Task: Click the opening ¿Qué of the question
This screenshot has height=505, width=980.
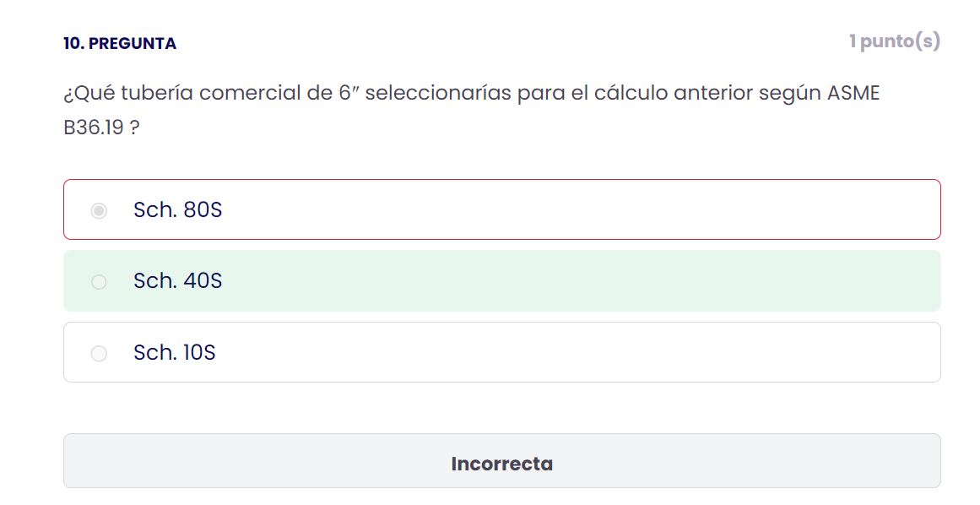Action: (x=89, y=94)
